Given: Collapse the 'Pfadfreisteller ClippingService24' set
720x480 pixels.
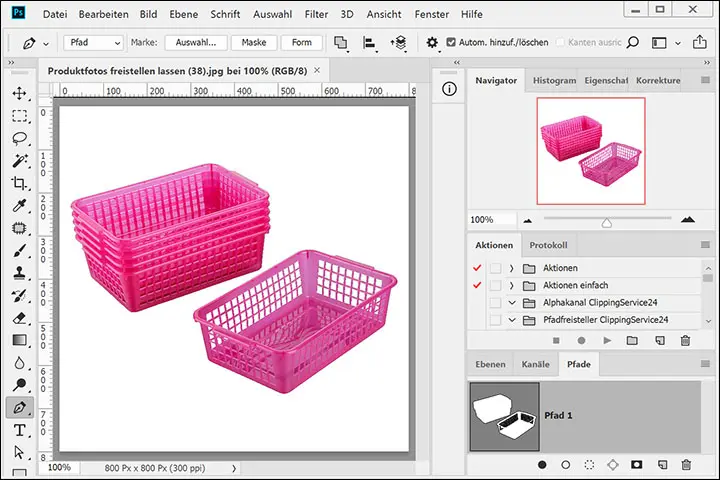Looking at the screenshot, I should (511, 320).
